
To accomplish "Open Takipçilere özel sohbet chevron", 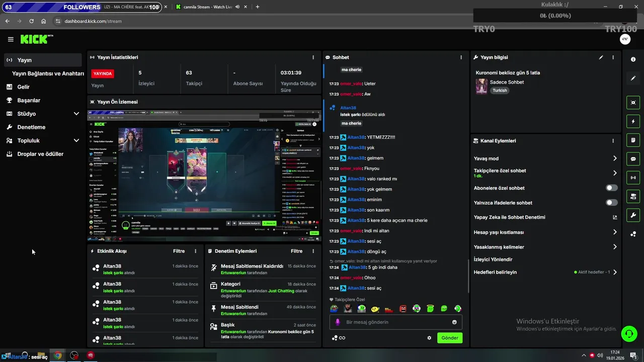I will point(615,173).
